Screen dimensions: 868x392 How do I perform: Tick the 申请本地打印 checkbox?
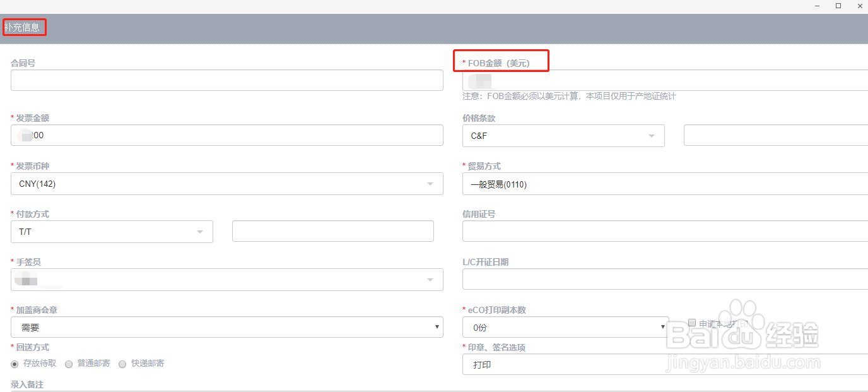692,323
